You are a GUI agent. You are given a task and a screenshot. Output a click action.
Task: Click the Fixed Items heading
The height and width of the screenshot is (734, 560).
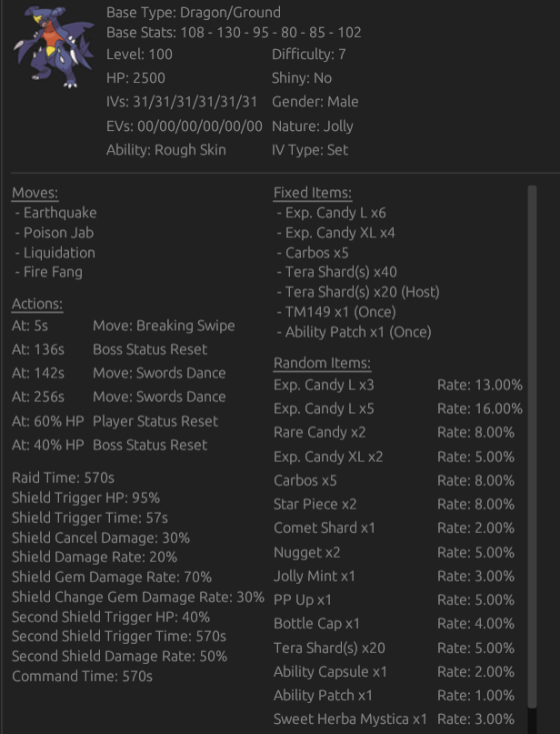[x=313, y=193]
